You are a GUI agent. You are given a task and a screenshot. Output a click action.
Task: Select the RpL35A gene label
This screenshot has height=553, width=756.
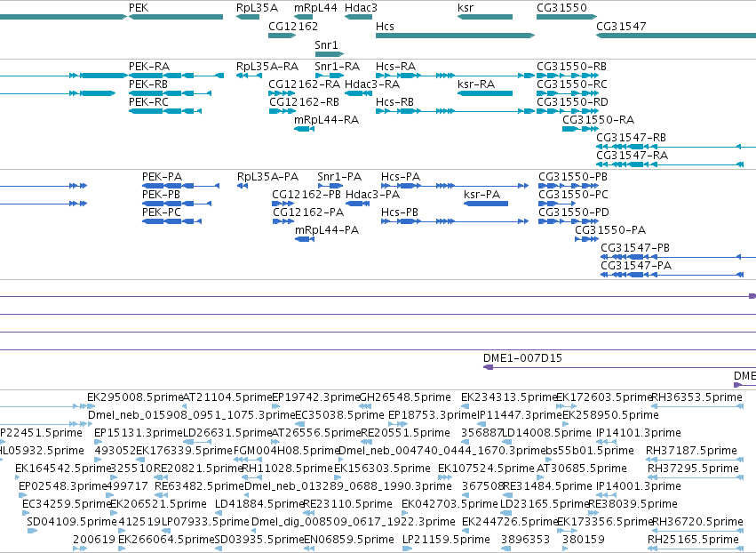(257, 8)
